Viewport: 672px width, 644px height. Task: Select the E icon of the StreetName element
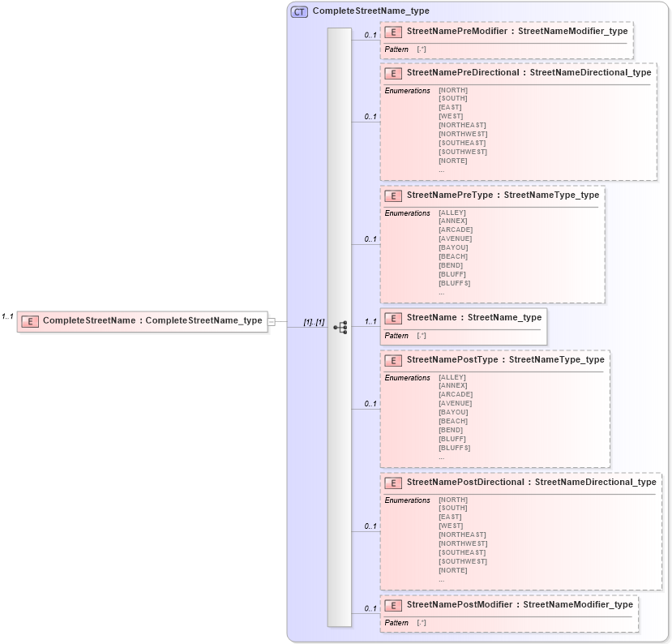(392, 318)
